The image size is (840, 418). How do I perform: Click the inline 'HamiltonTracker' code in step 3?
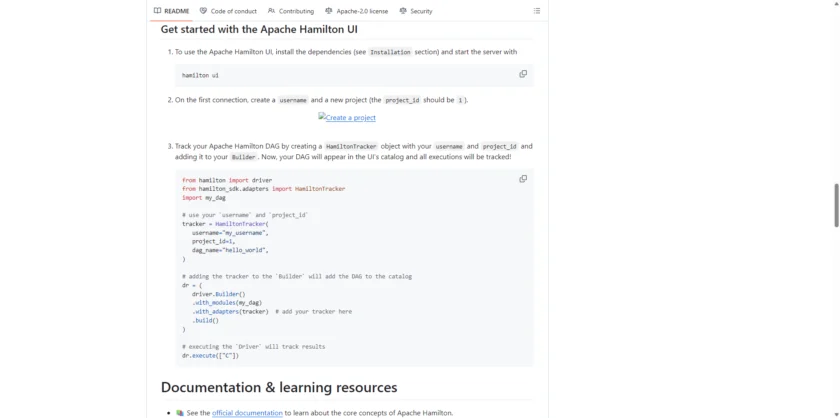351,146
